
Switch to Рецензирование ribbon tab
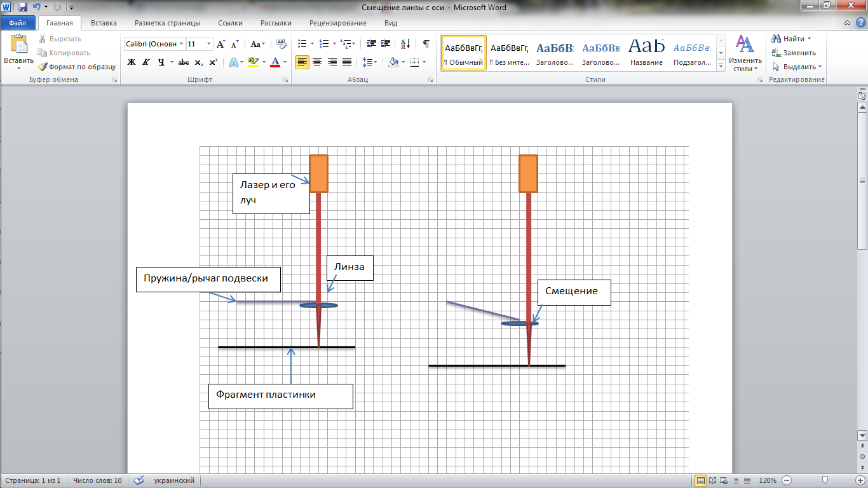click(338, 23)
